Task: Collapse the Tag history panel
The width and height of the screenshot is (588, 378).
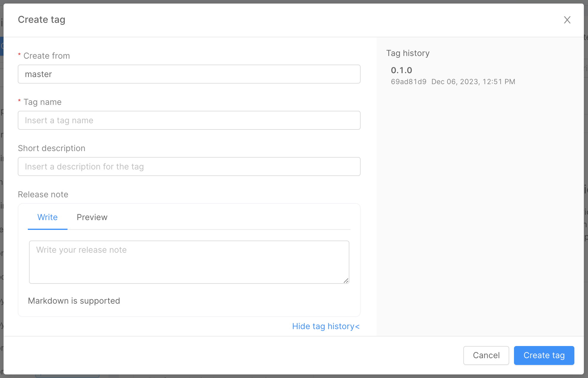Action: pyautogui.click(x=326, y=326)
